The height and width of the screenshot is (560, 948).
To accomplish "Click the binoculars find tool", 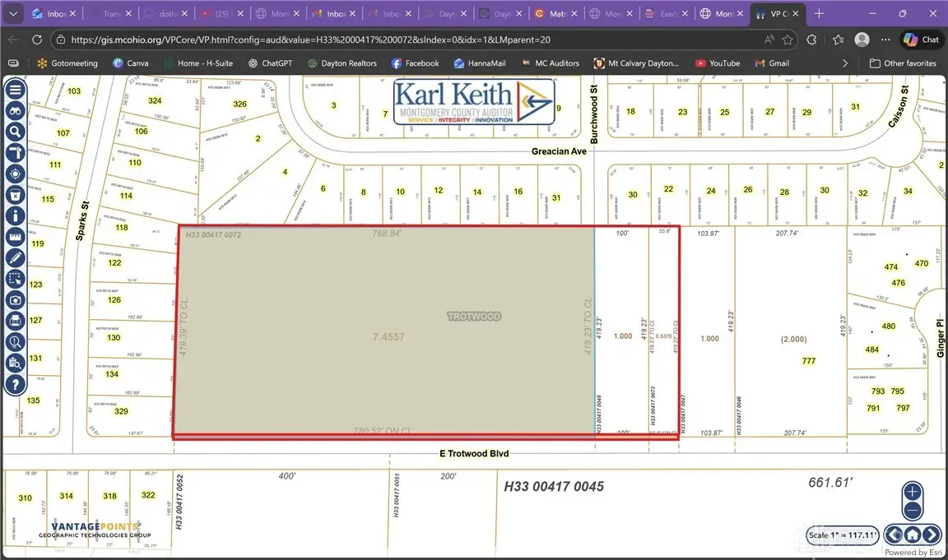I will click(x=15, y=111).
